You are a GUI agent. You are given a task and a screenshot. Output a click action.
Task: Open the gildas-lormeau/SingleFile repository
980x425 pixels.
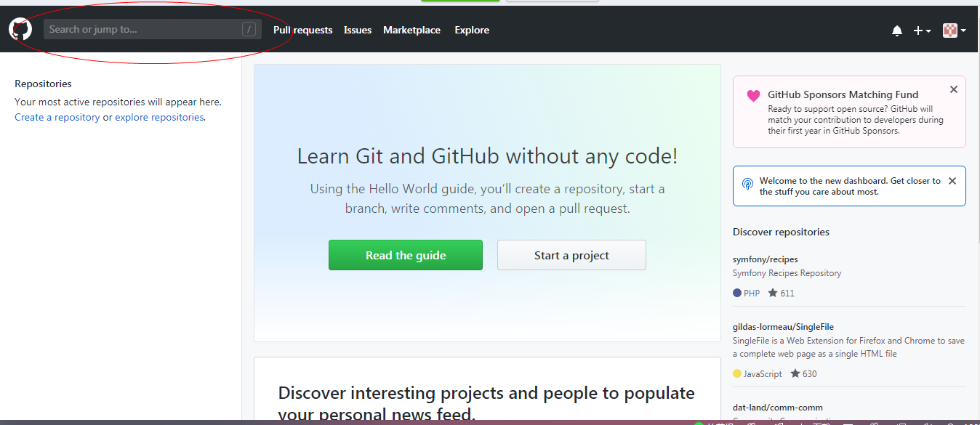(x=783, y=327)
